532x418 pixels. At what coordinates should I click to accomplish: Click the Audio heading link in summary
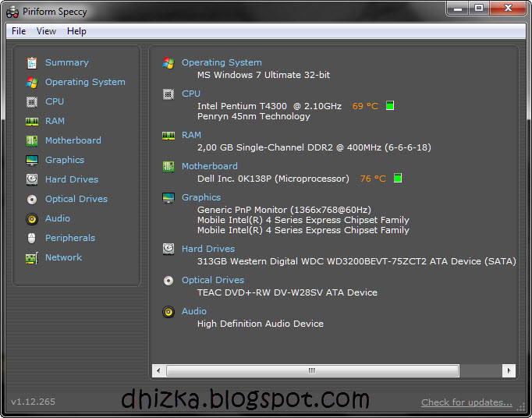(x=194, y=311)
